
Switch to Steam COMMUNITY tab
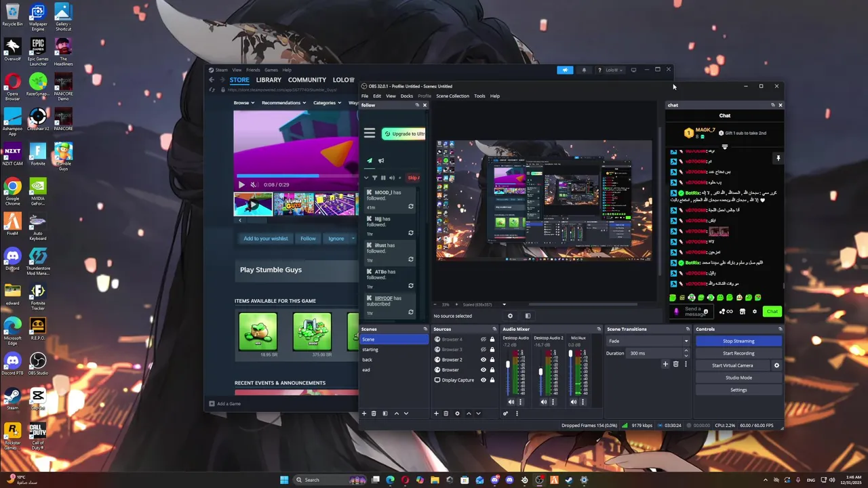(x=307, y=80)
